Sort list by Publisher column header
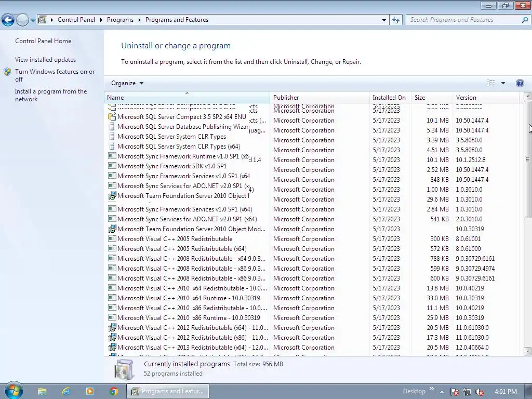This screenshot has height=399, width=532. [320, 97]
